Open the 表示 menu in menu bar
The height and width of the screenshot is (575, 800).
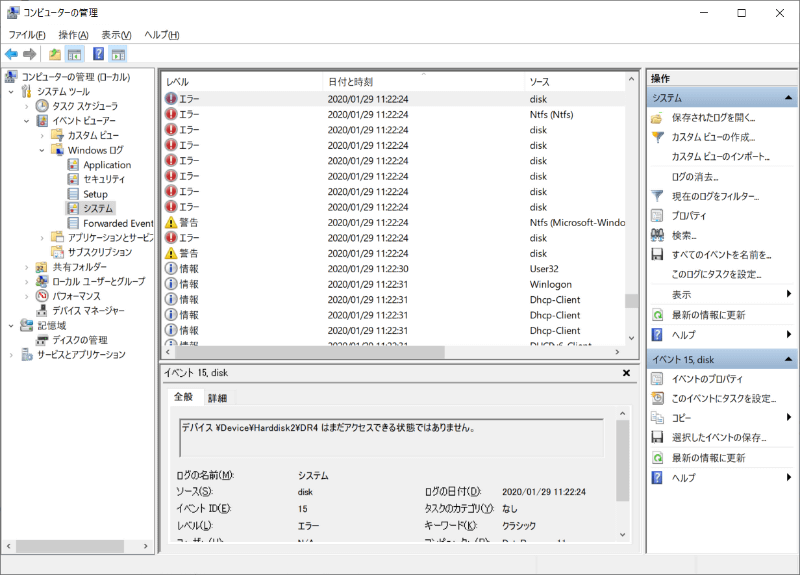click(x=116, y=35)
